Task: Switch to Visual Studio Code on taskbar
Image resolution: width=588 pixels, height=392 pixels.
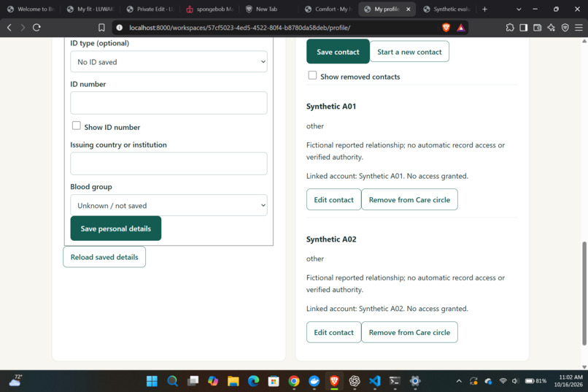Action: (x=375, y=381)
